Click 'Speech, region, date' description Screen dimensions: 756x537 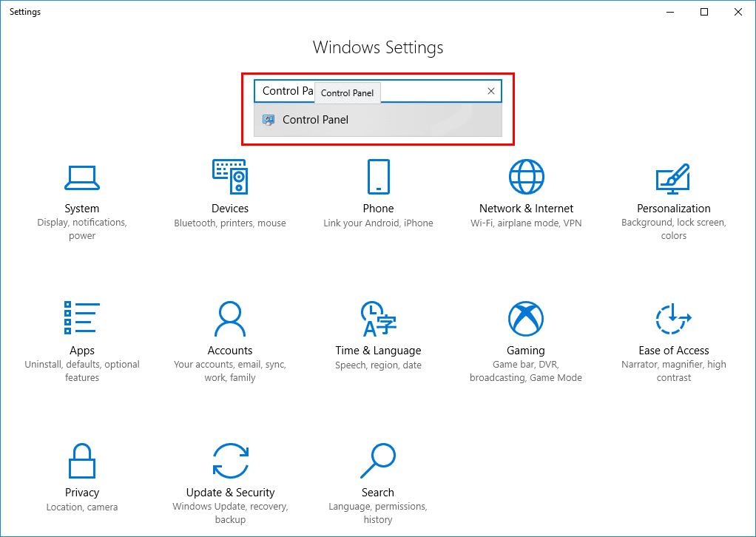click(379, 365)
